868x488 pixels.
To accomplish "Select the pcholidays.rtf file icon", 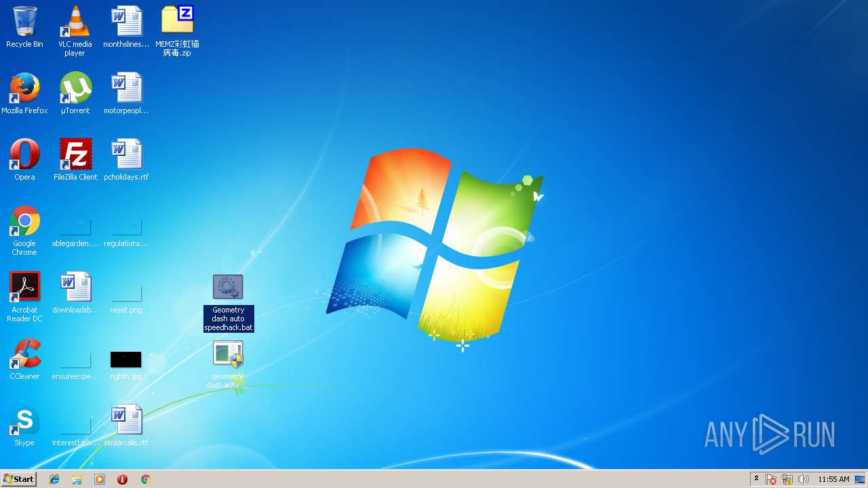I will click(x=126, y=155).
